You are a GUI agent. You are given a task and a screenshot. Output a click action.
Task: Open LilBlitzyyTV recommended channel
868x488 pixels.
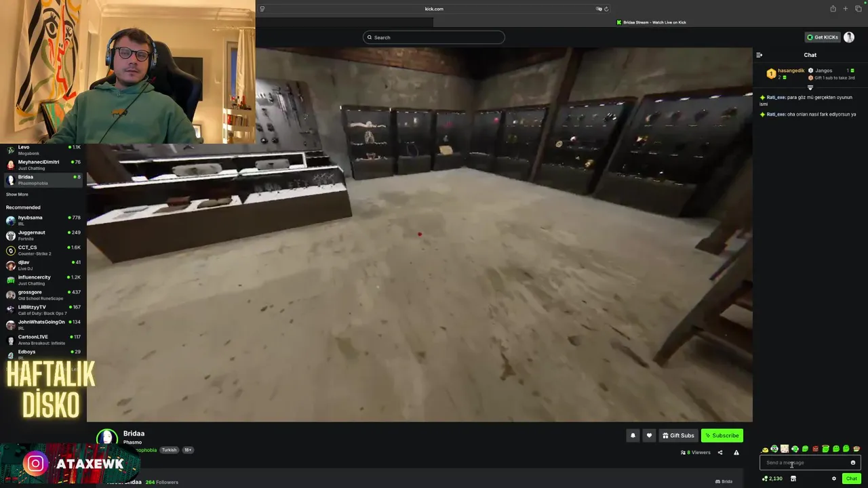(43, 310)
